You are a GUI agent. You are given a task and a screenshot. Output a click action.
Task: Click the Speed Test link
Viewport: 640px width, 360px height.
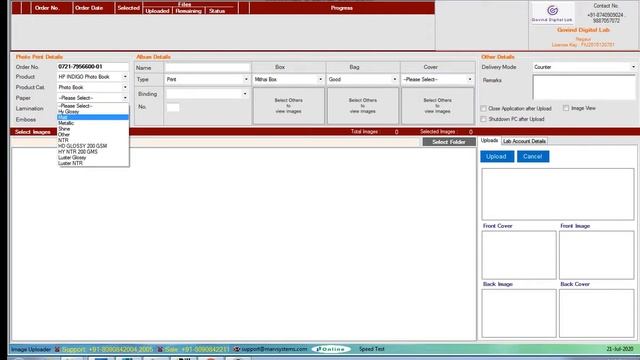(371, 349)
